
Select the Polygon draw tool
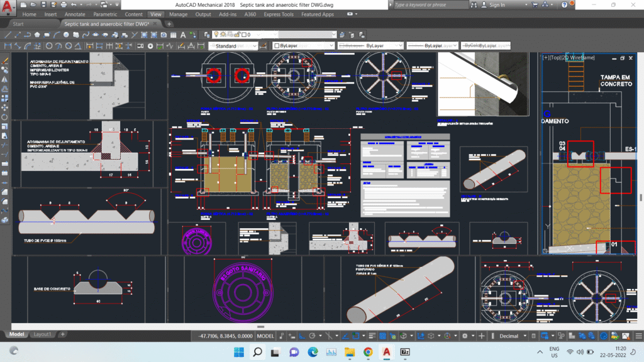click(37, 35)
